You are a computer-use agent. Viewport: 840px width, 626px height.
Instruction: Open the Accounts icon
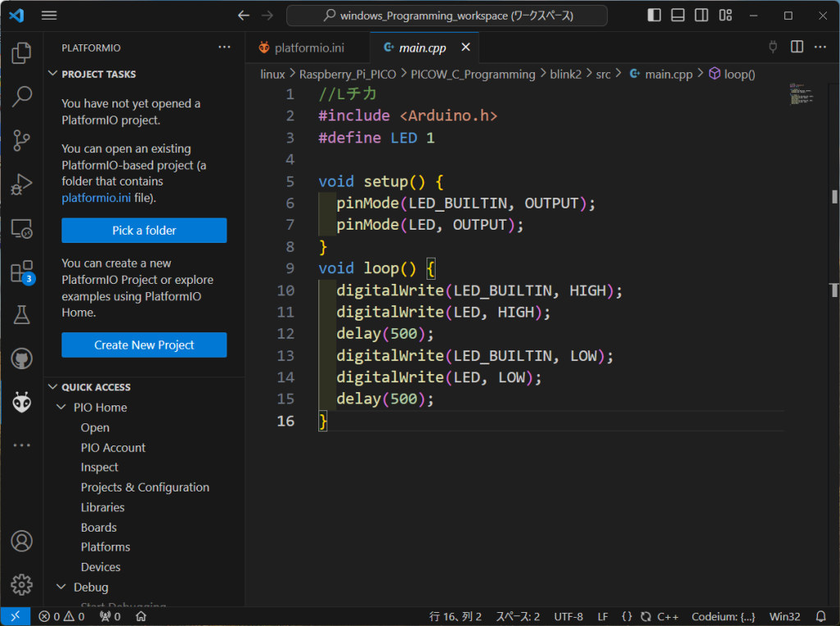click(x=21, y=541)
